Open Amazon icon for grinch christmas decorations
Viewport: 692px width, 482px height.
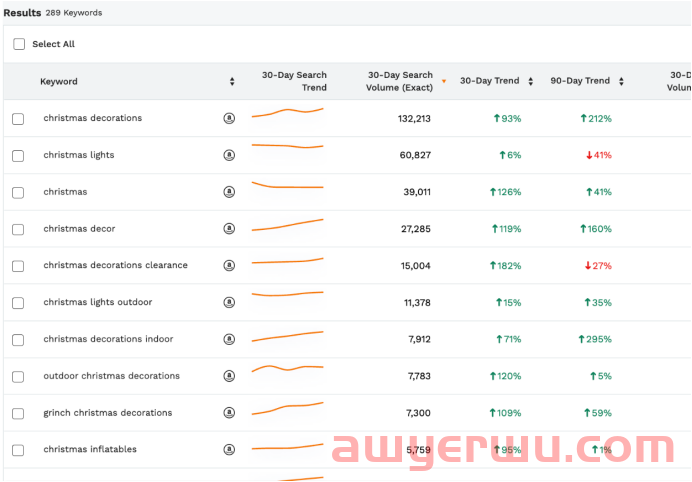[229, 413]
